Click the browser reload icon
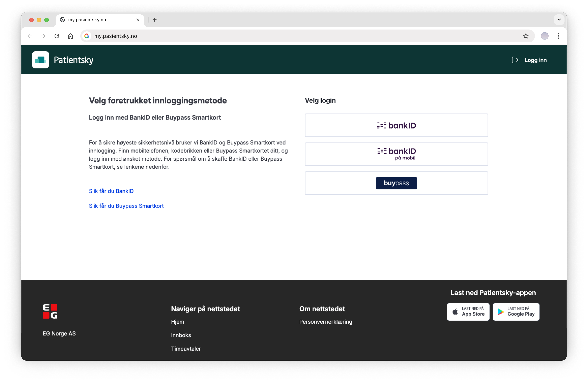This screenshot has height=383, width=588. coord(57,36)
